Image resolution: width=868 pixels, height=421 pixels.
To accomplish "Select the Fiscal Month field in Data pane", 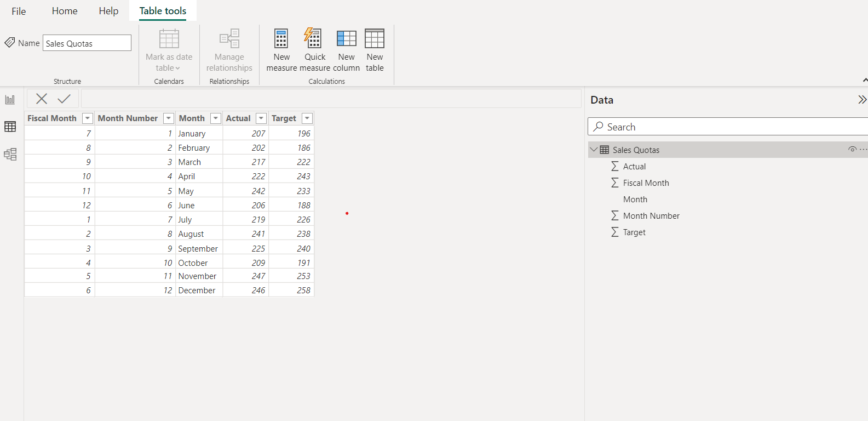I will 646,183.
